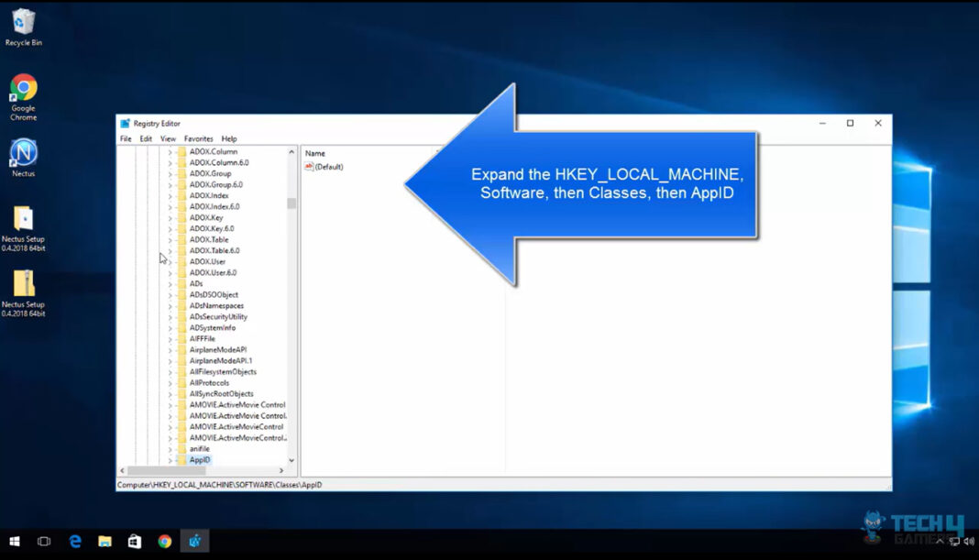
Task: Open the Edit menu
Action: tap(146, 138)
